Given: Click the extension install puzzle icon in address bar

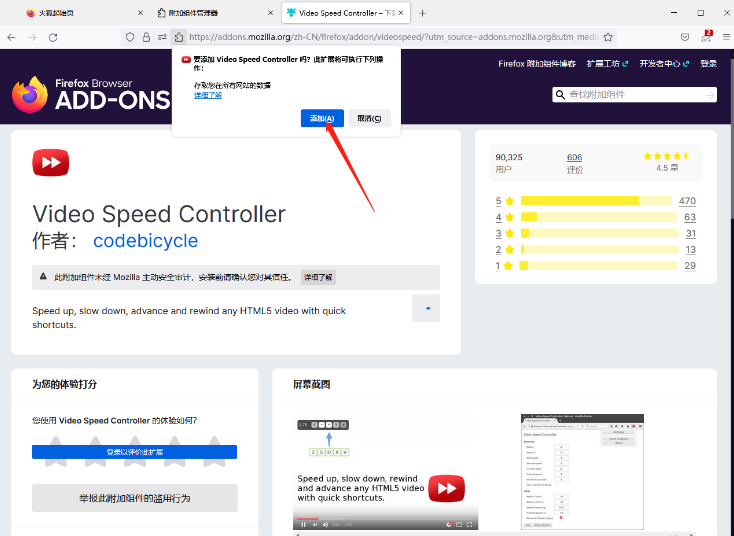Looking at the screenshot, I should 179,37.
